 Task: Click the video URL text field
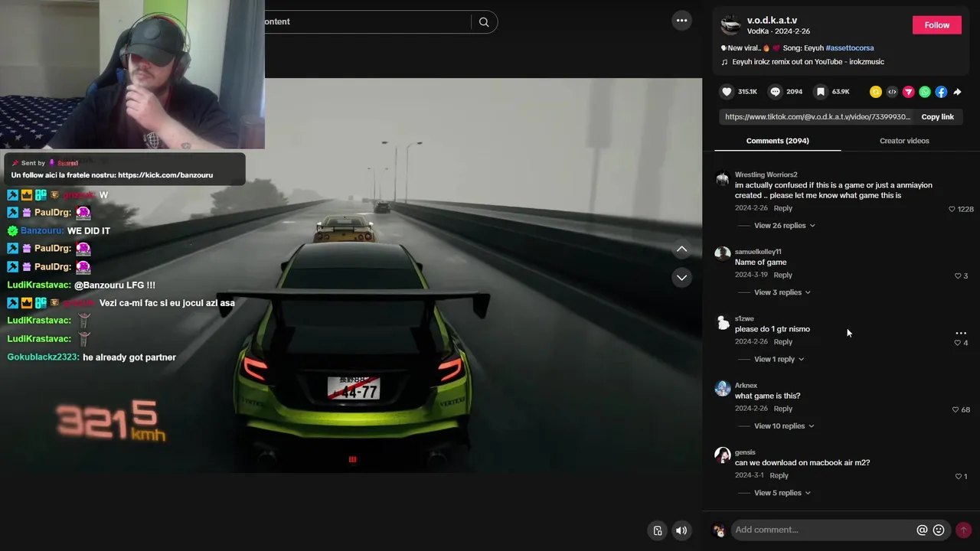[817, 117]
